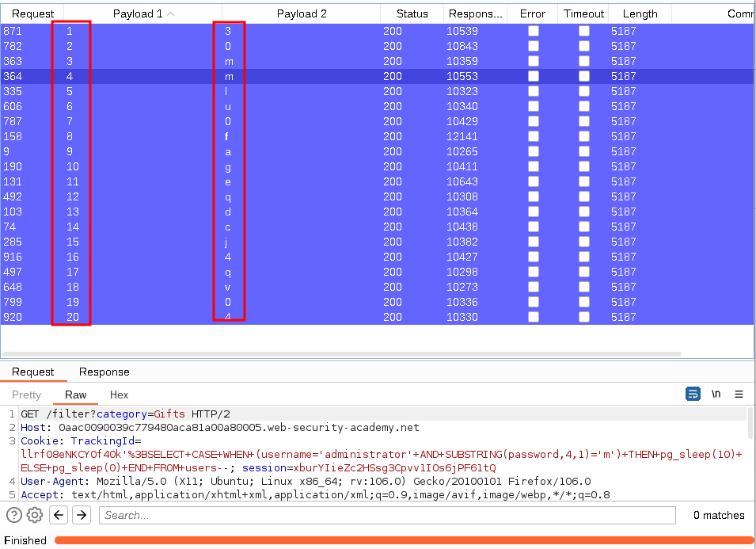The width and height of the screenshot is (756, 549).
Task: Select the result row for request 787
Action: click(377, 121)
